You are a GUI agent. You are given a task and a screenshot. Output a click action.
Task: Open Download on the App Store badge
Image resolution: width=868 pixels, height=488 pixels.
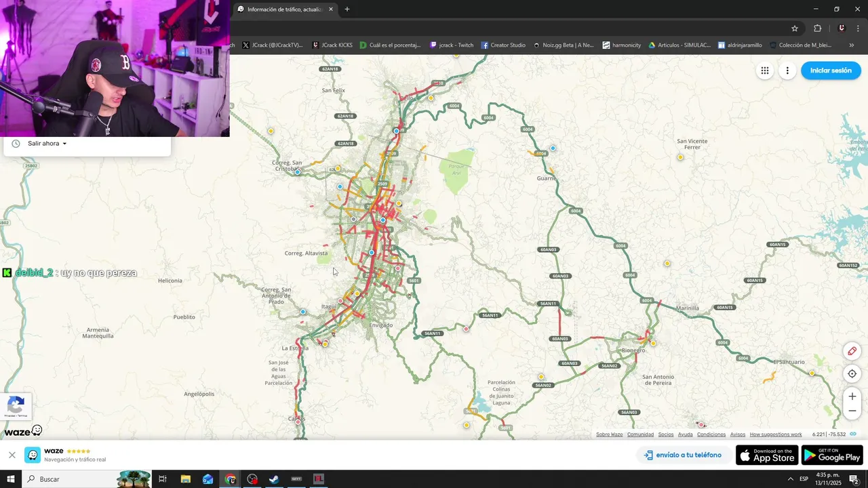coord(767,455)
